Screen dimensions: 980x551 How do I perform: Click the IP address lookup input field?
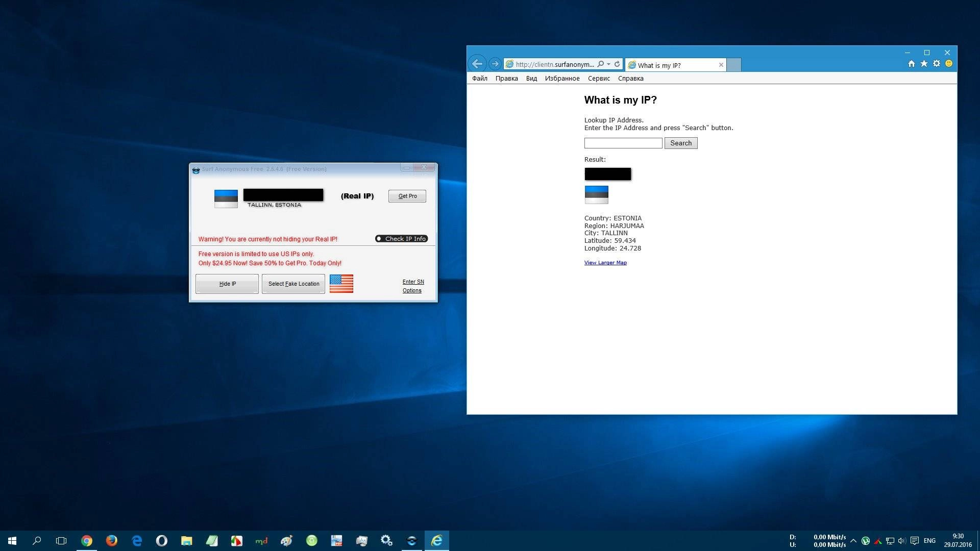tap(623, 143)
